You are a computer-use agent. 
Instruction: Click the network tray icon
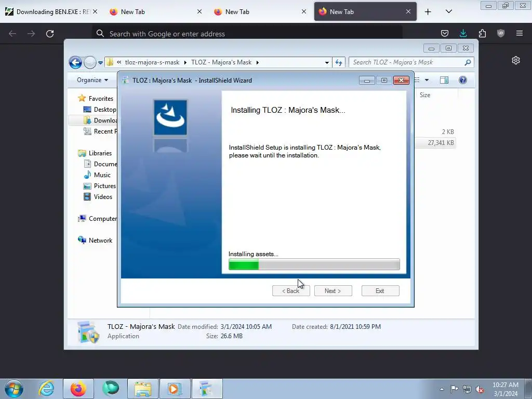[467, 389]
